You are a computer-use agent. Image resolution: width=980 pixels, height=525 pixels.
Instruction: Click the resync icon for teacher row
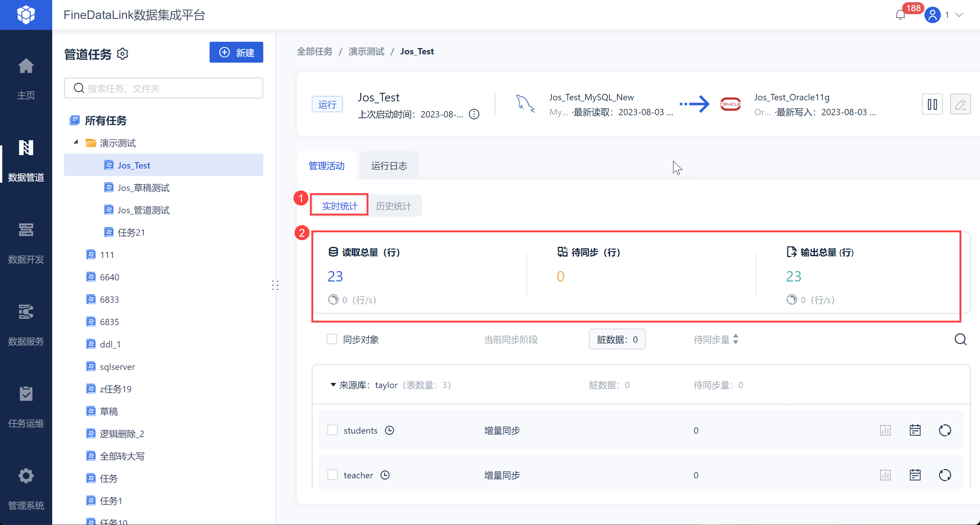[945, 475]
